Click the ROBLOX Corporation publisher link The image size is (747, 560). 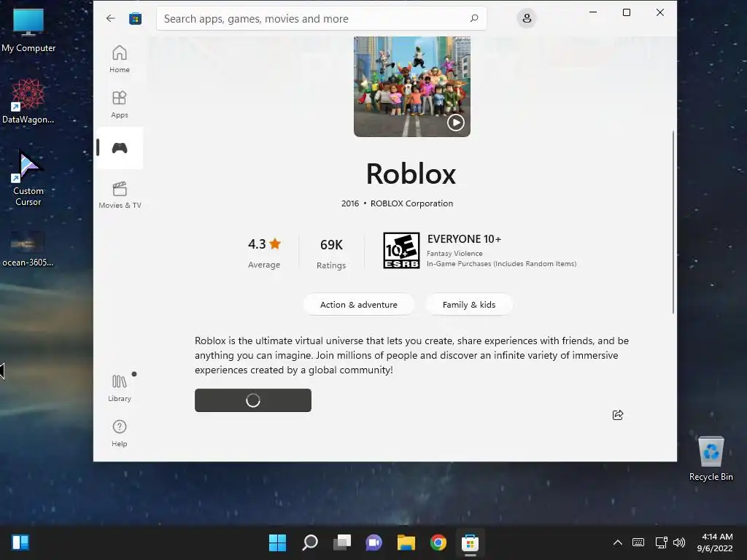click(x=411, y=203)
